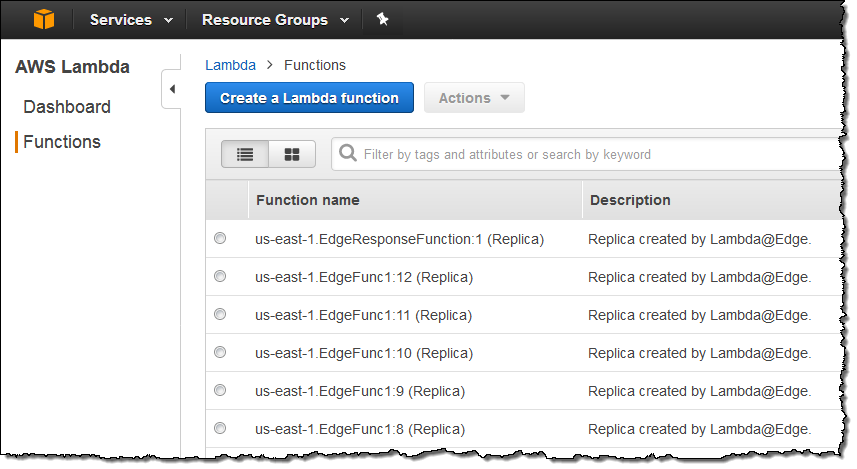This screenshot has width=857, height=469.
Task: Expand the Resource Groups dropdown
Action: coord(274,20)
